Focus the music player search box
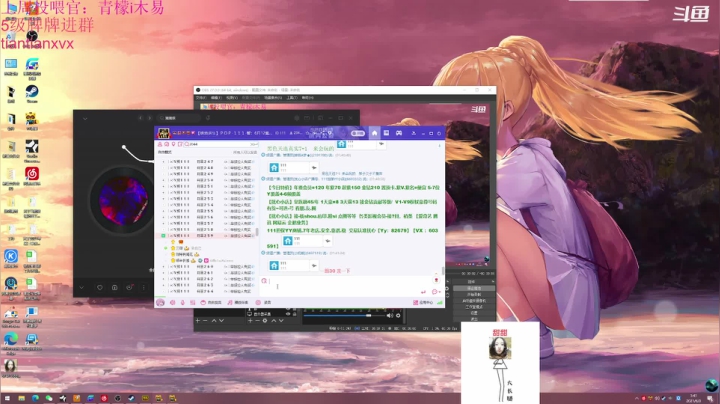 click(x=179, y=118)
